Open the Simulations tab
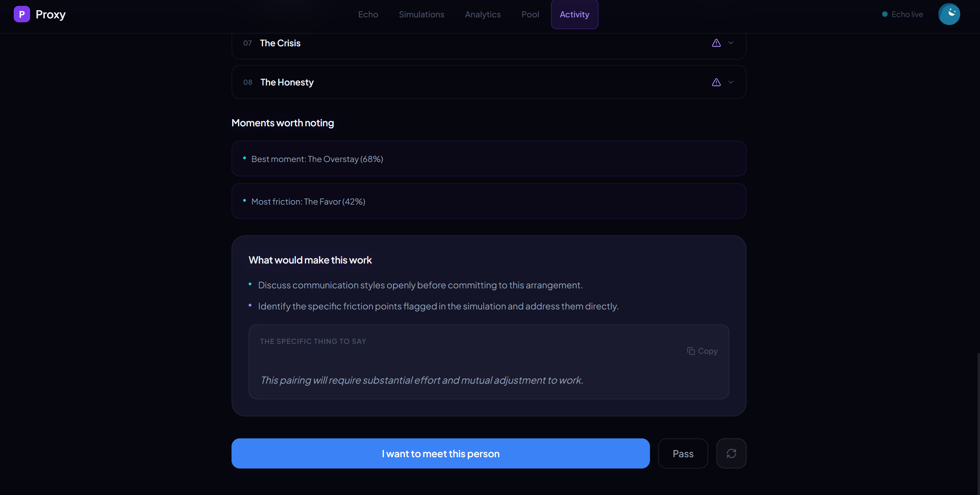 click(x=421, y=14)
